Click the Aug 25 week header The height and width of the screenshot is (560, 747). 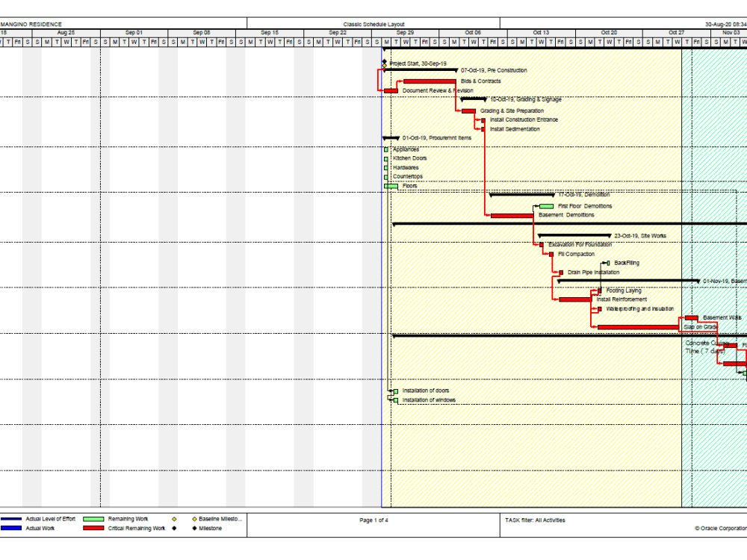click(x=66, y=33)
